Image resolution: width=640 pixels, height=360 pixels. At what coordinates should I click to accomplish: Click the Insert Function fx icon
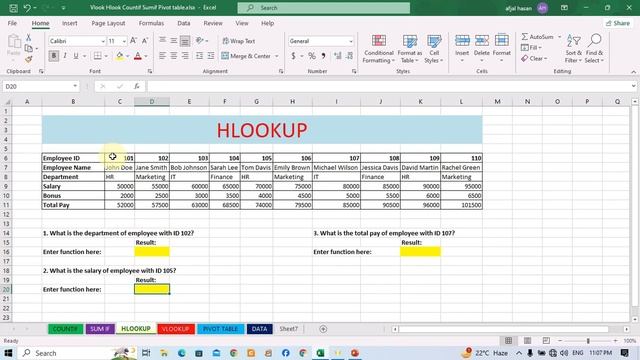(137, 86)
